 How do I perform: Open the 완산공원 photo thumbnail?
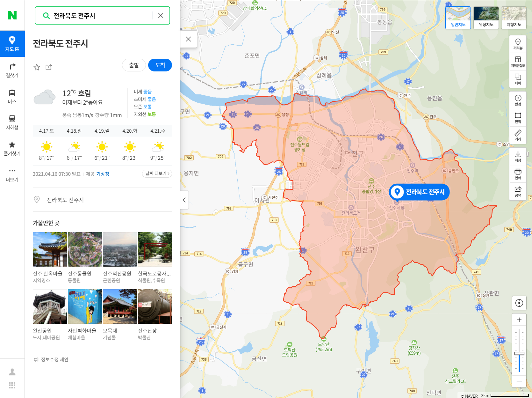50,306
